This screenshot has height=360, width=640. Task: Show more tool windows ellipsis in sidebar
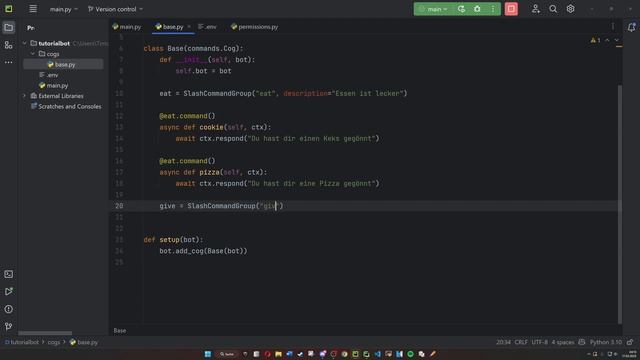(9, 62)
